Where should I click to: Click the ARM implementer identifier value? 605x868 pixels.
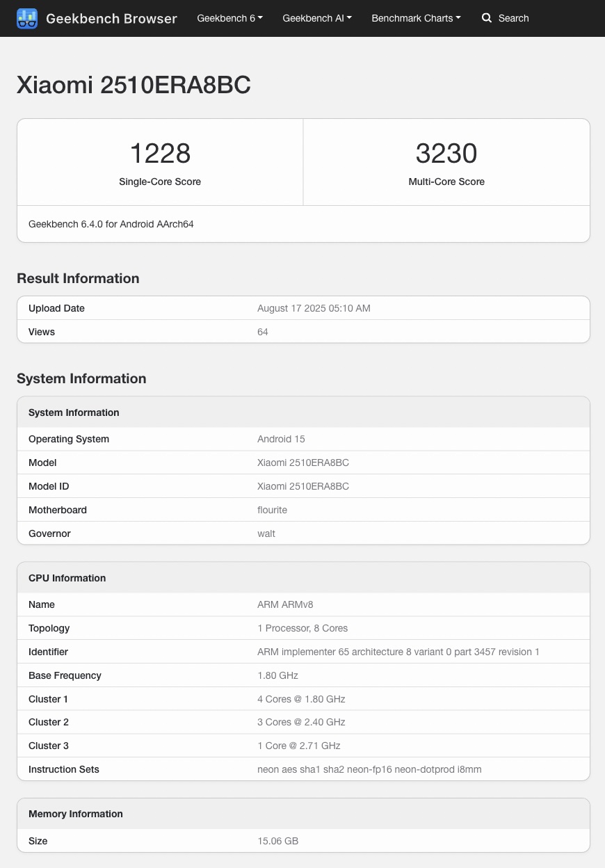(x=398, y=652)
